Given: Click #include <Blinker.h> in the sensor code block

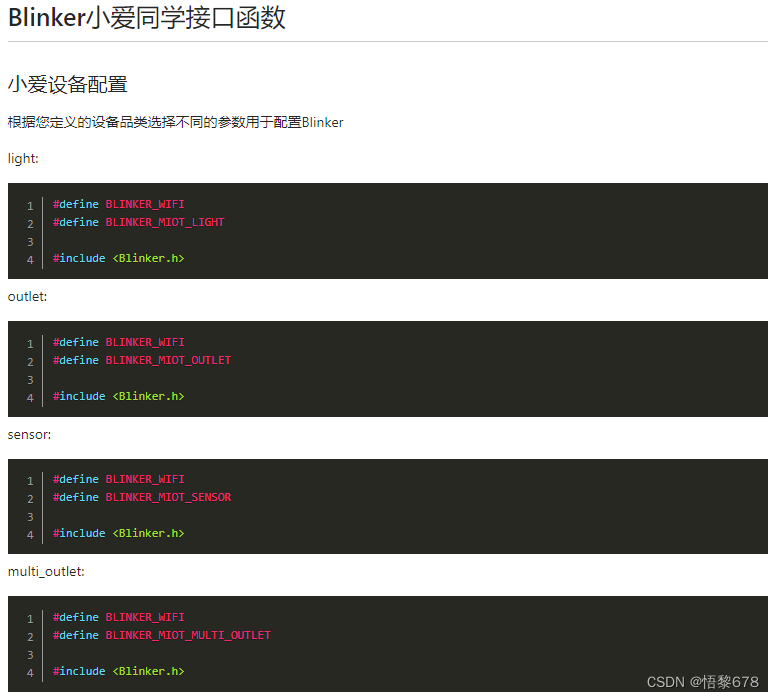Looking at the screenshot, I should pos(119,533).
